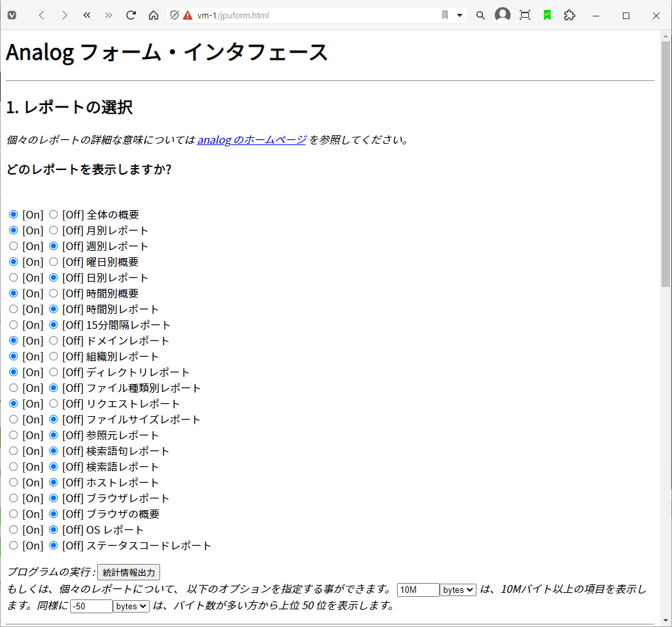Open the user profile avatar

(503, 14)
